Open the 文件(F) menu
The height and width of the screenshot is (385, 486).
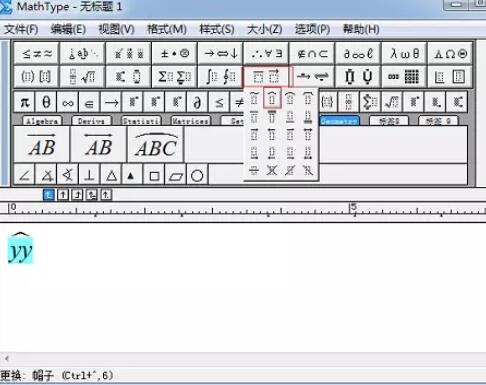point(21,29)
